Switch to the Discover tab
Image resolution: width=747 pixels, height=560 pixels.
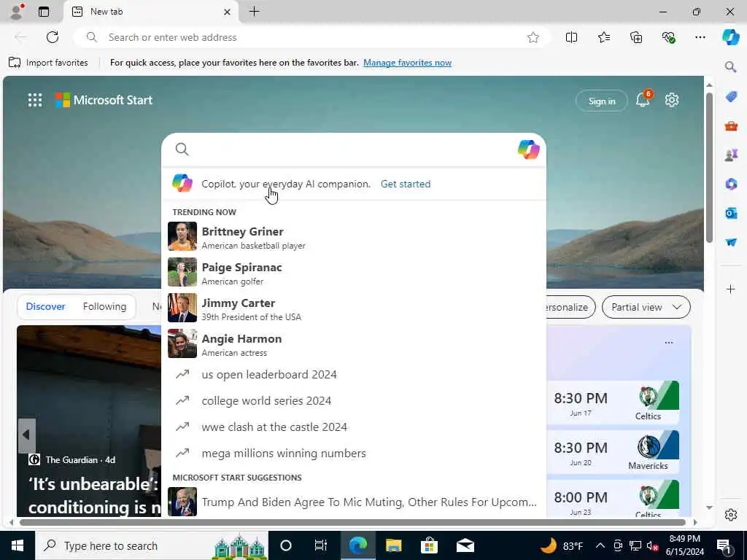[x=45, y=307]
